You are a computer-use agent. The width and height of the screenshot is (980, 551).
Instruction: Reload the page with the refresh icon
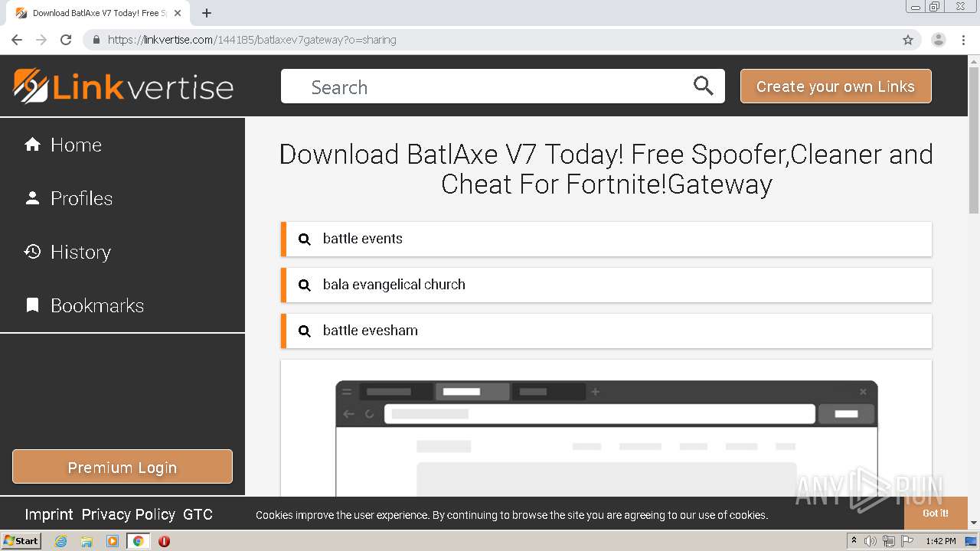click(x=66, y=40)
